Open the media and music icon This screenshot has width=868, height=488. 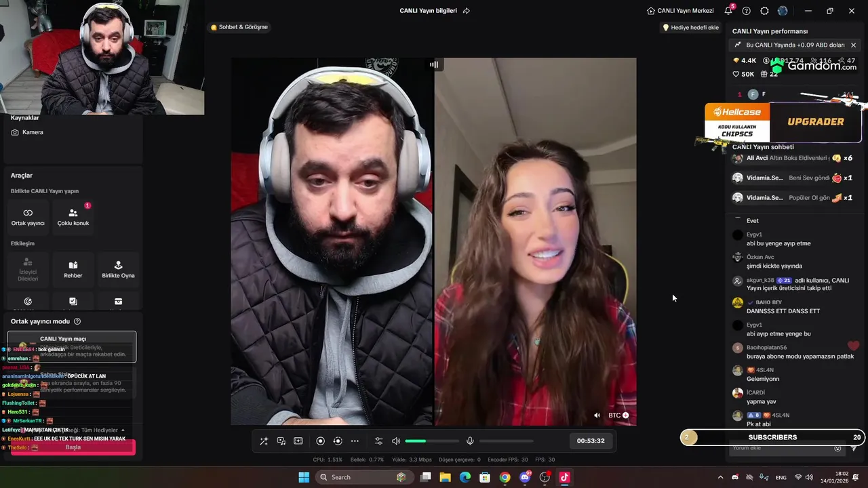point(281,441)
